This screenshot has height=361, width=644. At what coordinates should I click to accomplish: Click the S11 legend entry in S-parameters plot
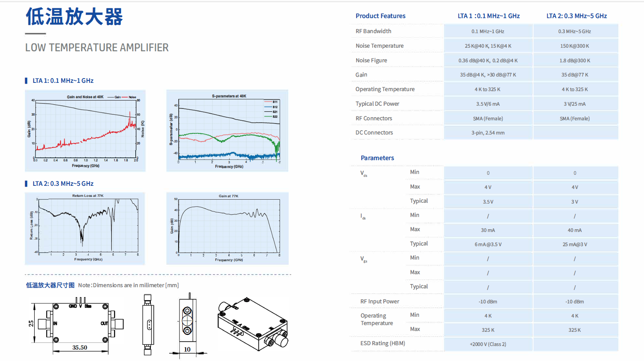coord(271,102)
